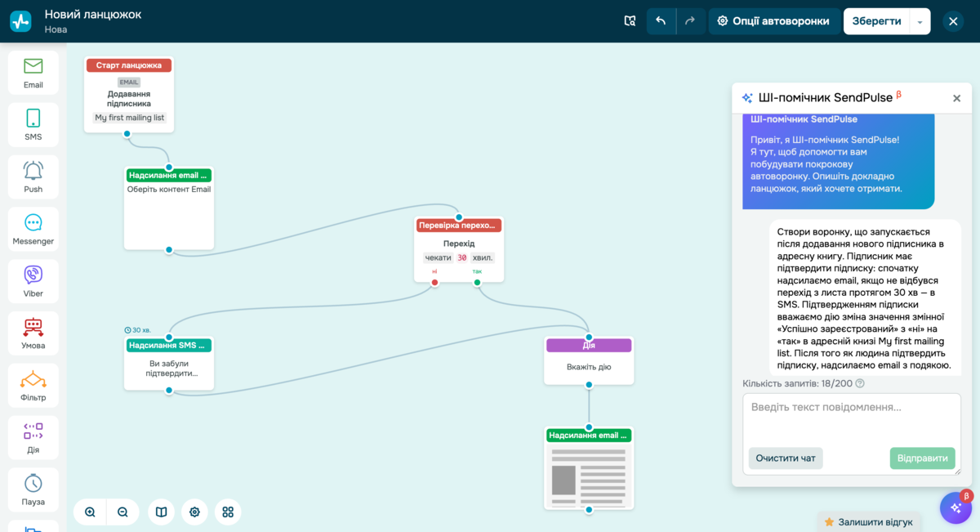Close the flow editor with X button
Screen dimensions: 980x532
click(x=953, y=21)
